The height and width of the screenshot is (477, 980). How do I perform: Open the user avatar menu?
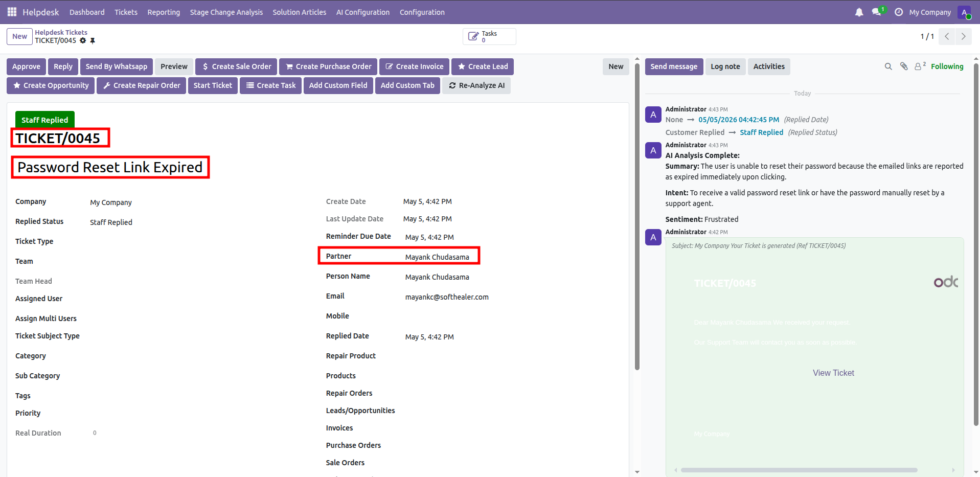(964, 12)
